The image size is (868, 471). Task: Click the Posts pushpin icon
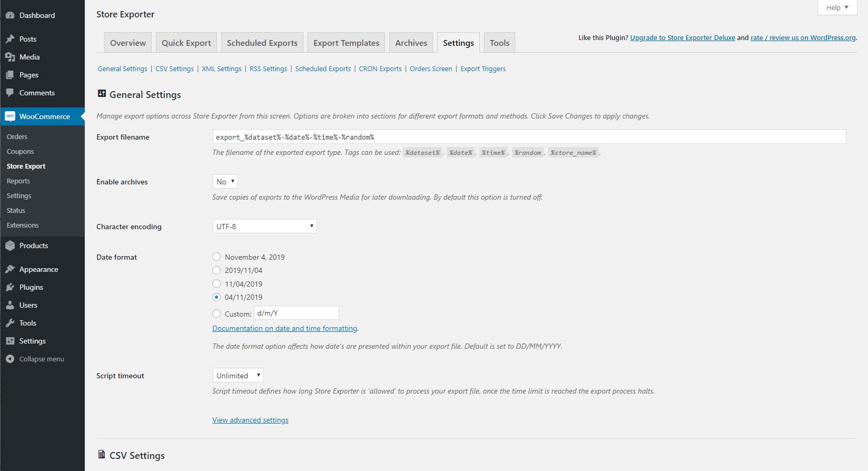click(x=10, y=39)
